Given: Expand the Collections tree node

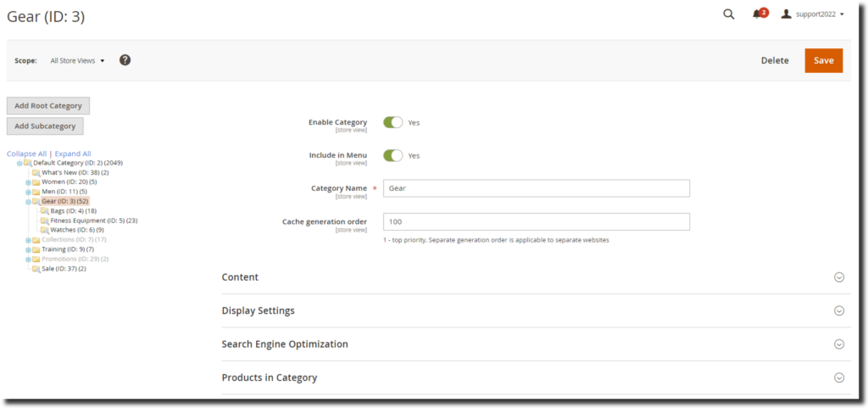Looking at the screenshot, I should pos(28,240).
